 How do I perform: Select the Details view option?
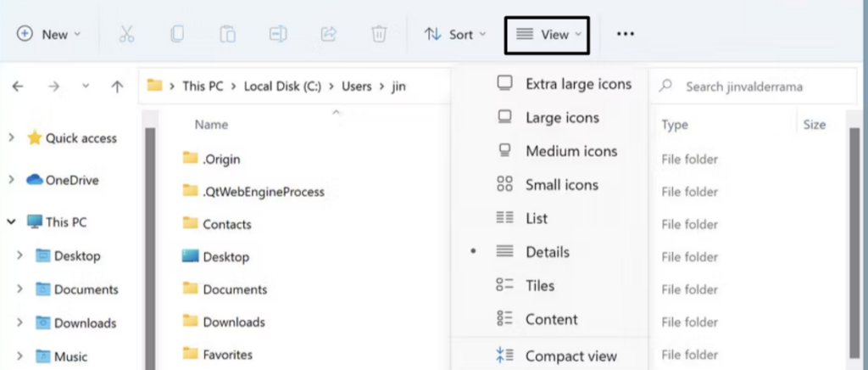[x=548, y=252]
